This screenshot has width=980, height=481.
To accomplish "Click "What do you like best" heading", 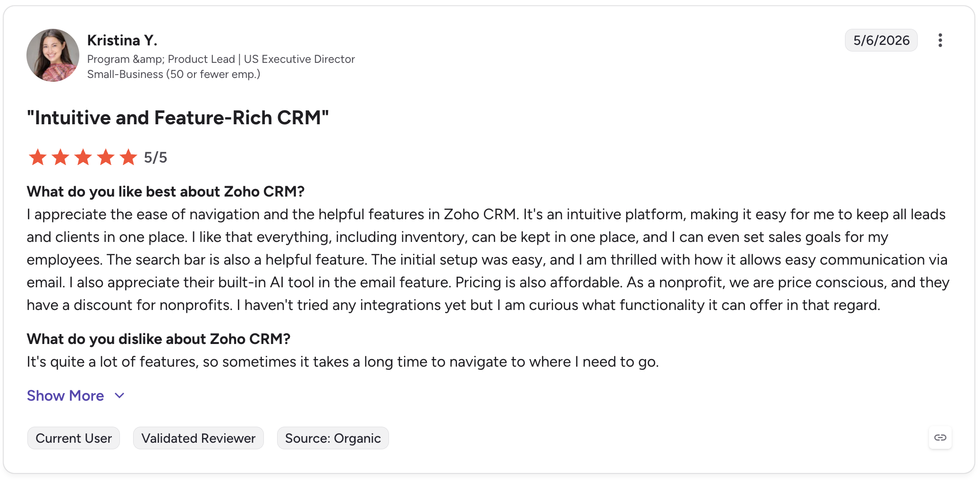I will point(166,191).
